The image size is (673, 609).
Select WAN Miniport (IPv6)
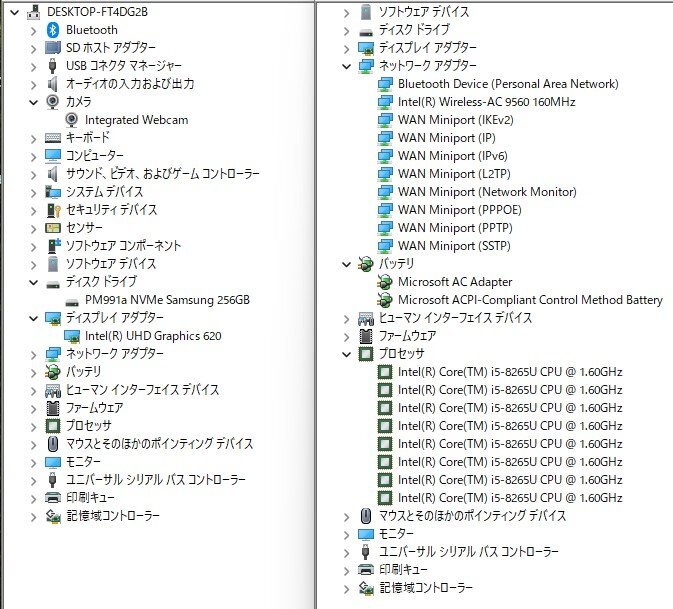click(x=452, y=156)
